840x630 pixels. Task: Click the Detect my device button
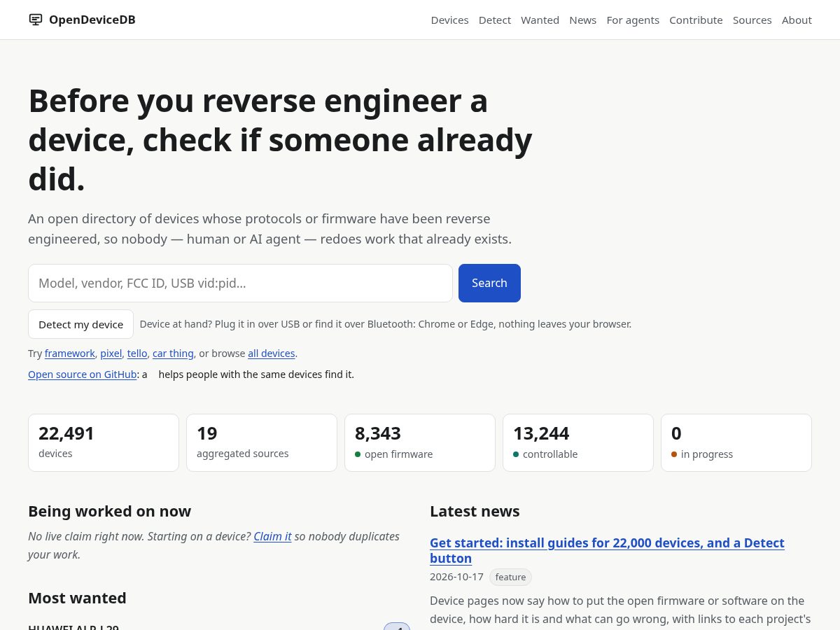(x=80, y=324)
